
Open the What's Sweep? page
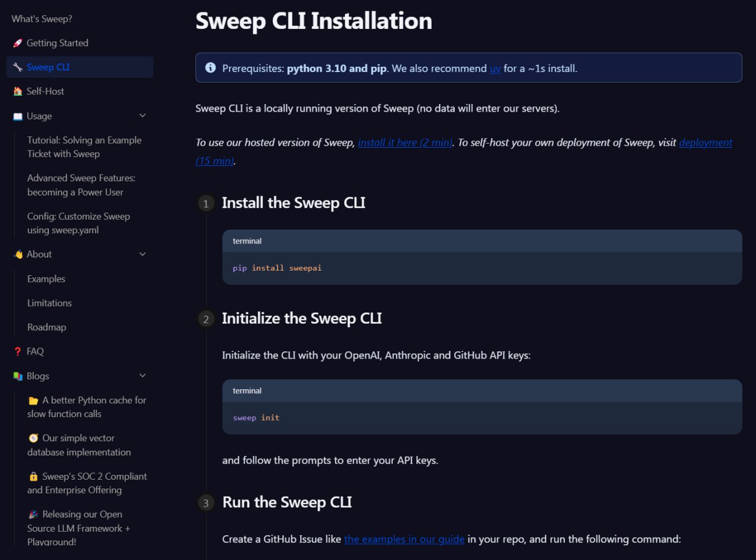tap(42, 19)
